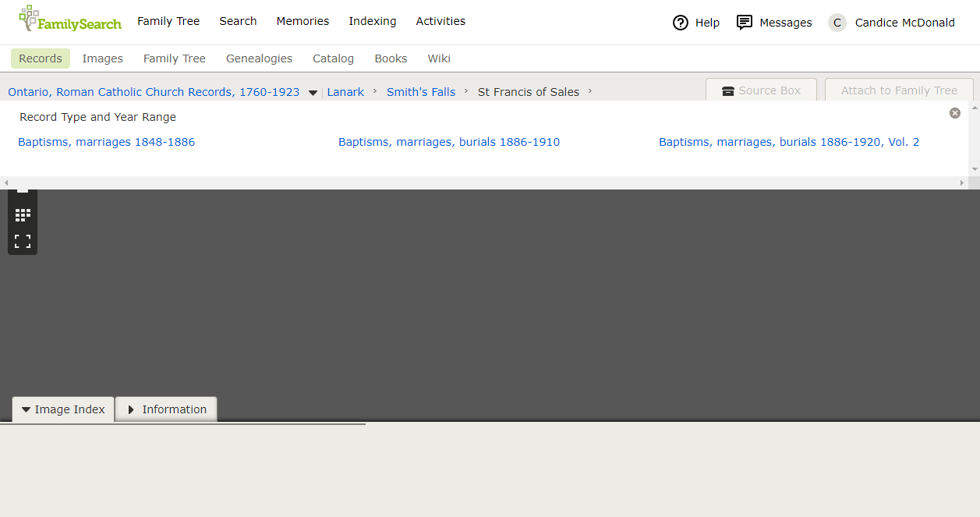Open the thumbnail grid view icon
The width and height of the screenshot is (980, 517).
[23, 214]
